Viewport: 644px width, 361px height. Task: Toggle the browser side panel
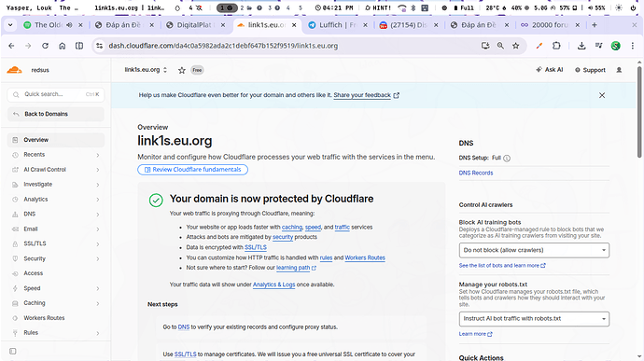[79, 46]
